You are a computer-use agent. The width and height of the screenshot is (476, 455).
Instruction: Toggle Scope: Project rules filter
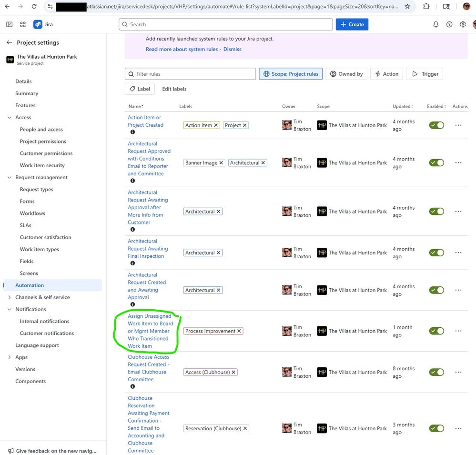point(291,74)
